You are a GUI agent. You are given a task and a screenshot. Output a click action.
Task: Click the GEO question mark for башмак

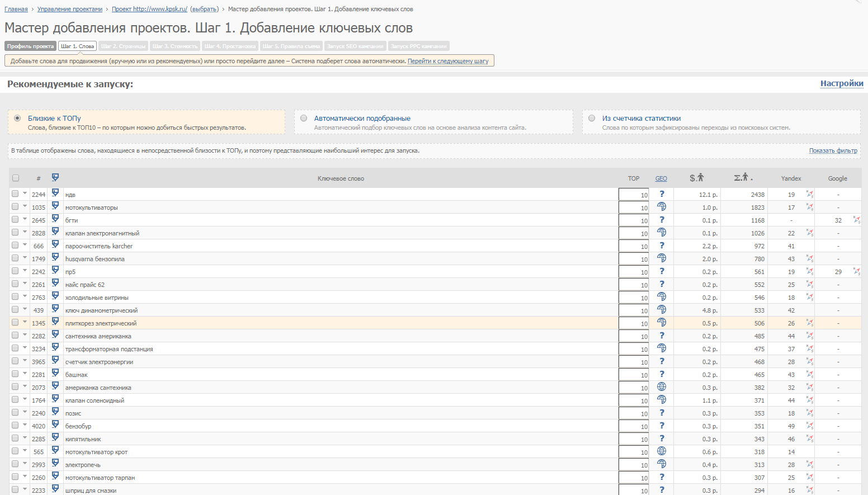662,374
